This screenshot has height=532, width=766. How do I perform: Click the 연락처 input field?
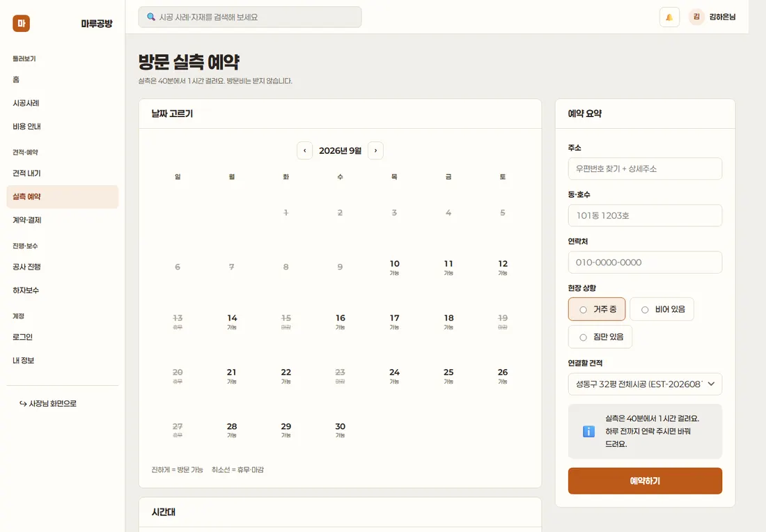click(x=645, y=263)
